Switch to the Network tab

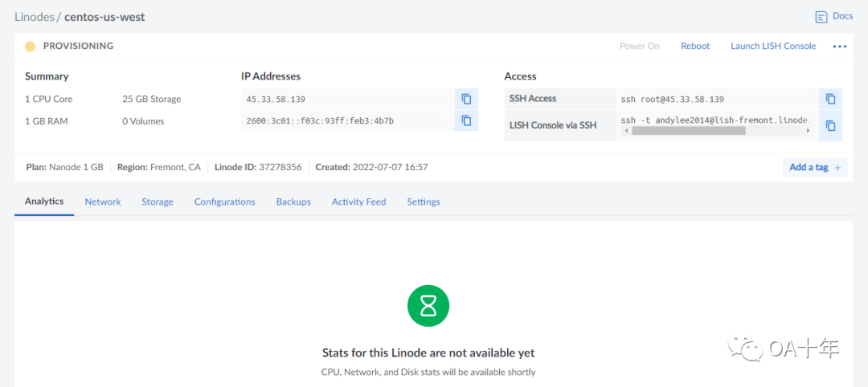click(x=103, y=202)
